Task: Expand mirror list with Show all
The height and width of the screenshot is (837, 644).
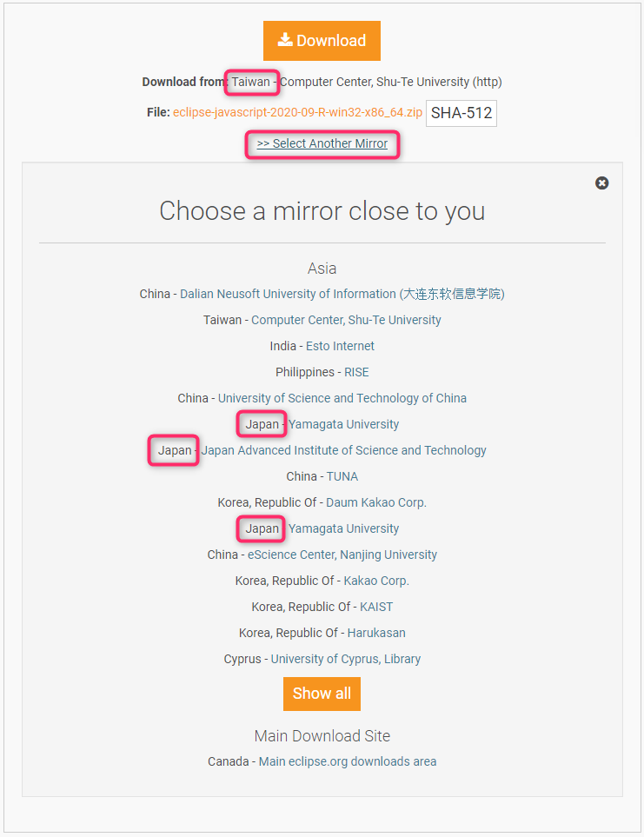Action: pyautogui.click(x=322, y=694)
